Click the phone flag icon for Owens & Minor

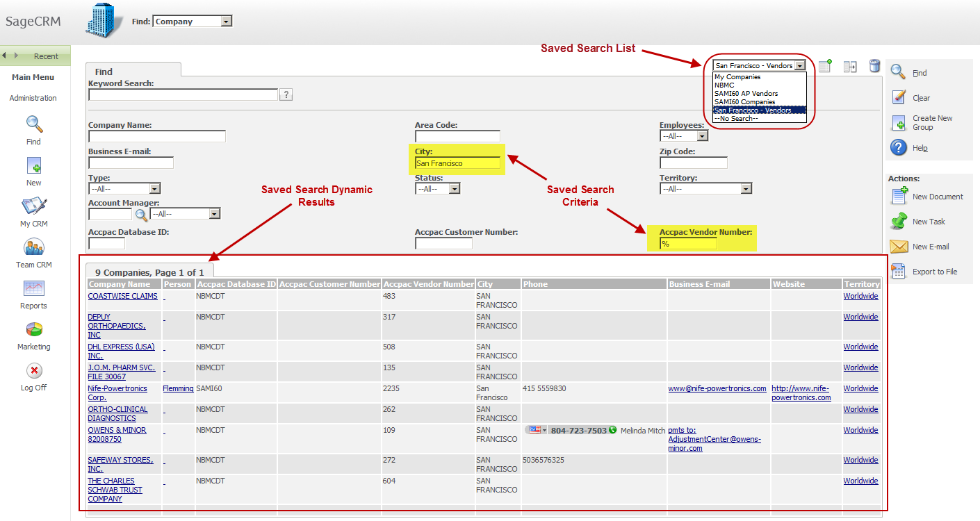pyautogui.click(x=534, y=430)
